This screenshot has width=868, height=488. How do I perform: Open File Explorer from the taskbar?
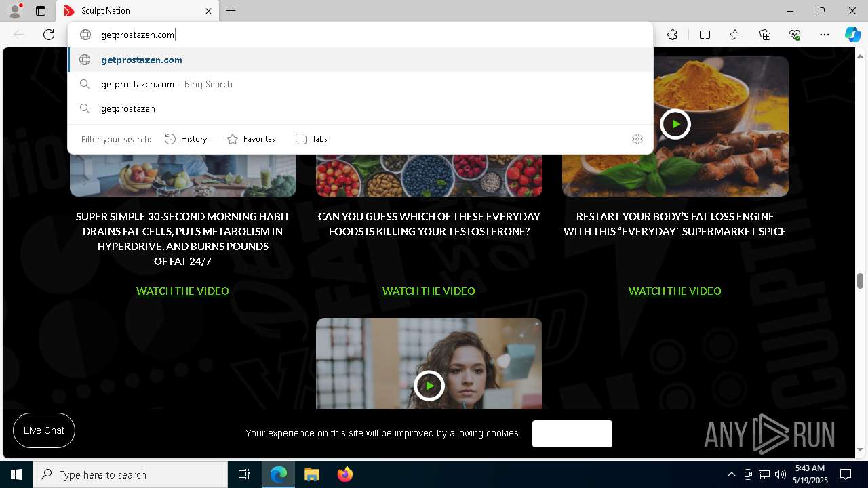pos(312,474)
